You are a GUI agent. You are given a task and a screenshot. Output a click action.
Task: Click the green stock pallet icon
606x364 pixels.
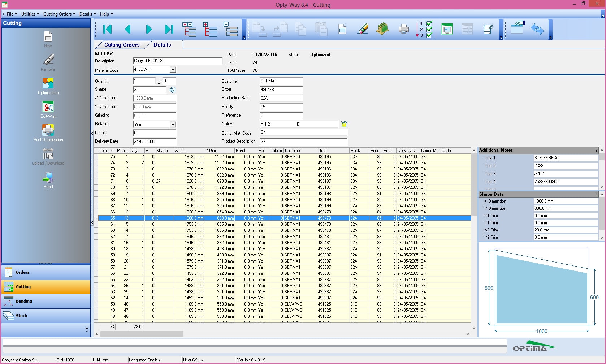383,29
